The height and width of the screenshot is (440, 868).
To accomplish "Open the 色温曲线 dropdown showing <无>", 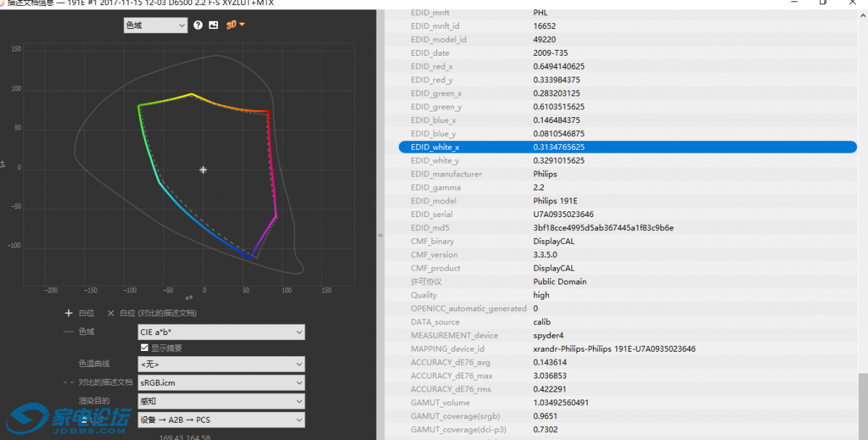I will coord(221,364).
